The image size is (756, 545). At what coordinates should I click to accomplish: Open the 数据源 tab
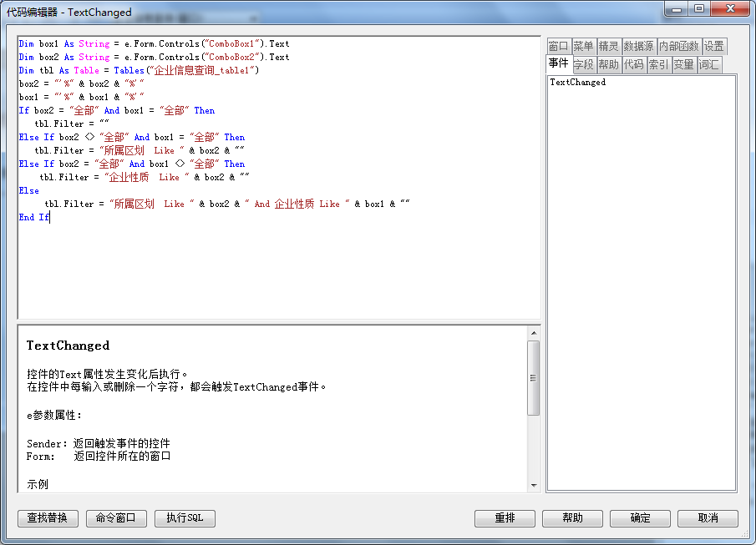point(639,46)
